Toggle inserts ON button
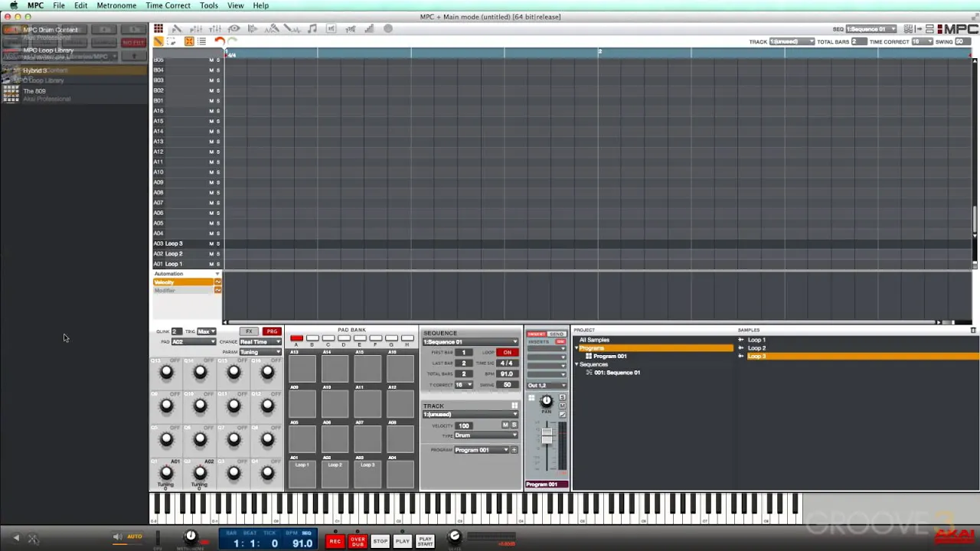The image size is (980, 551). pos(560,342)
